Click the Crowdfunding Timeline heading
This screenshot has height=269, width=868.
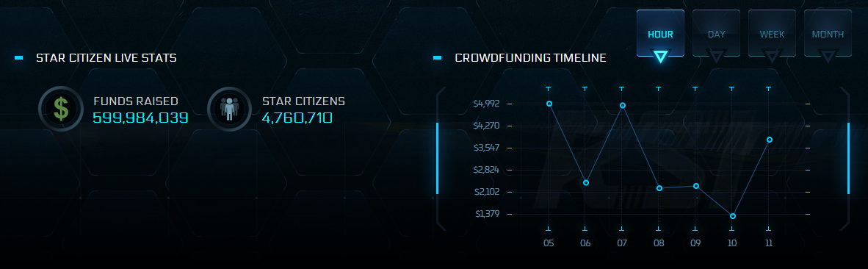[x=530, y=57]
